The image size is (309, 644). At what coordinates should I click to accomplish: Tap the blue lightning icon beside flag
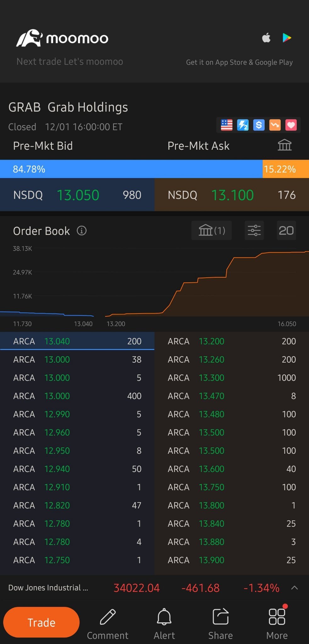pyautogui.click(x=243, y=125)
